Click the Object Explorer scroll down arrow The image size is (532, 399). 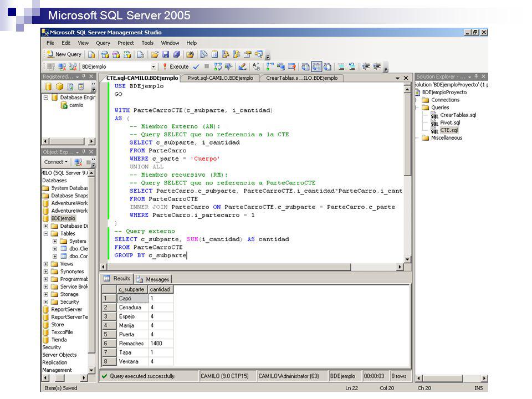click(91, 370)
